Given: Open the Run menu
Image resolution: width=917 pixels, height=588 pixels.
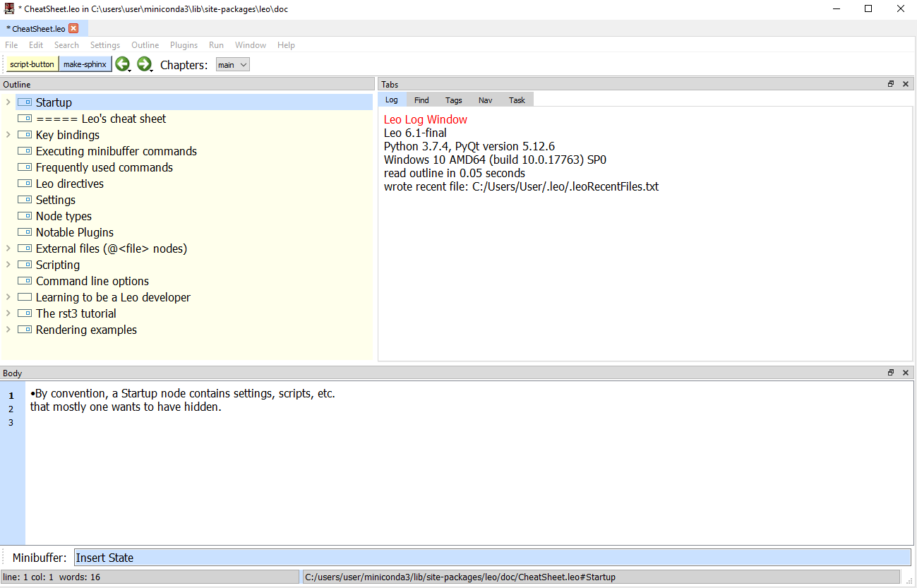Looking at the screenshot, I should pyautogui.click(x=216, y=45).
